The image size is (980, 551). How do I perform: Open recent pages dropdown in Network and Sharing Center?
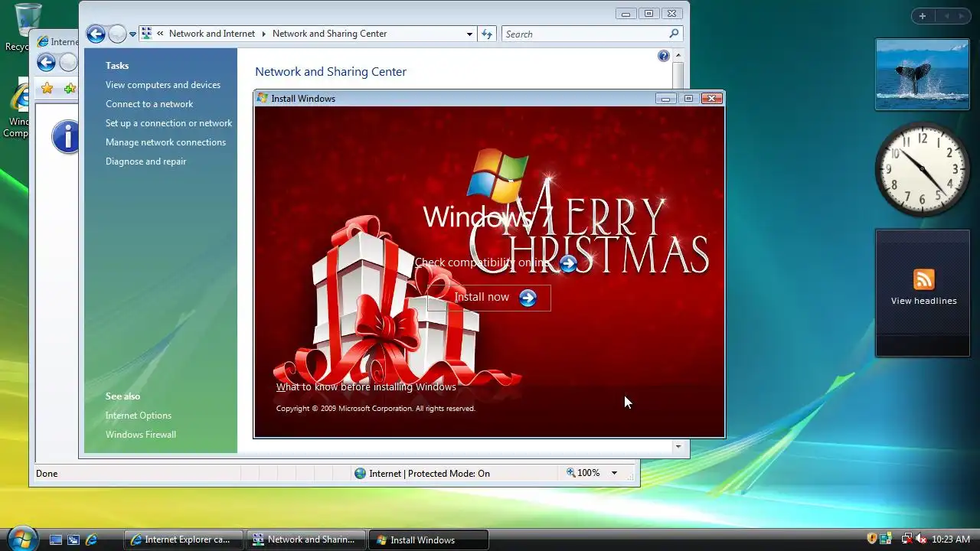tap(132, 34)
